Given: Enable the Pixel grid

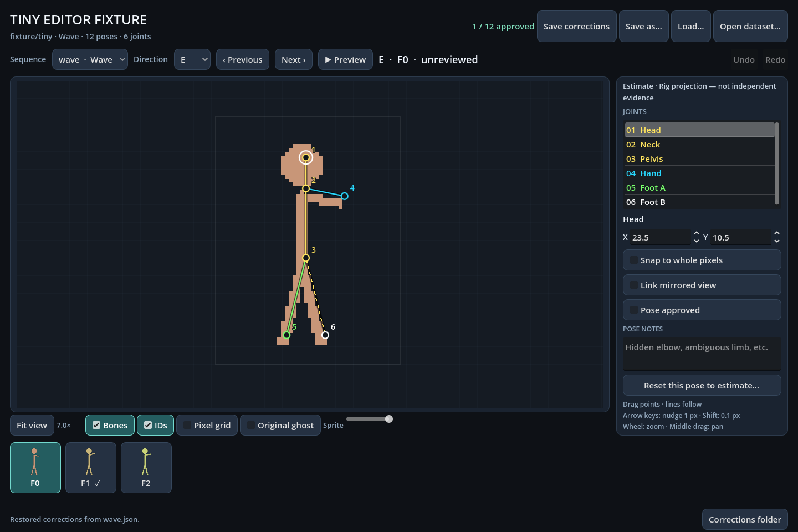Looking at the screenshot, I should pos(207,425).
